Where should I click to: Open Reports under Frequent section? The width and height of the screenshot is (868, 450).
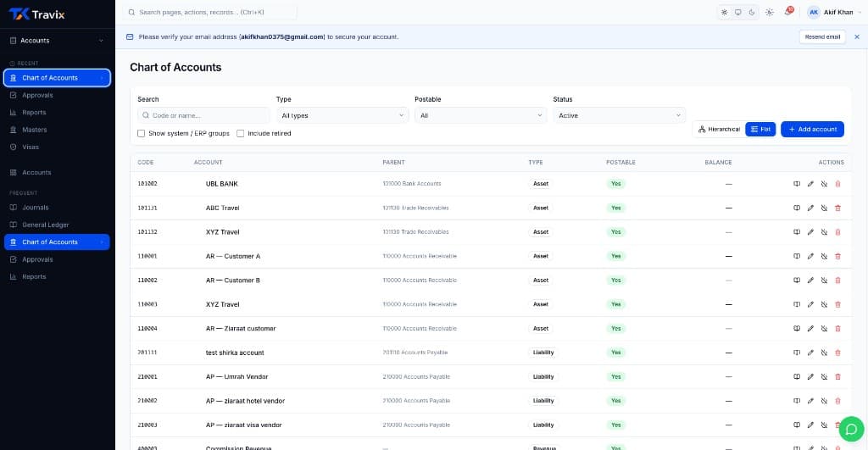coord(57,277)
